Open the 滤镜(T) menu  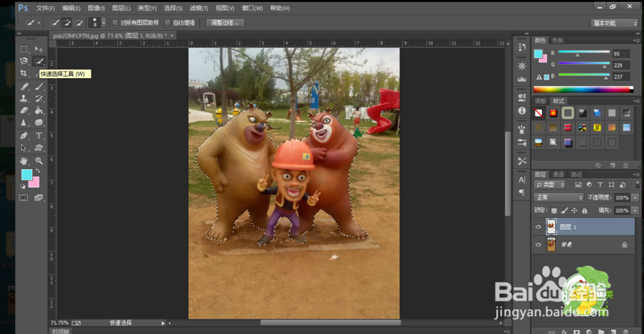199,8
